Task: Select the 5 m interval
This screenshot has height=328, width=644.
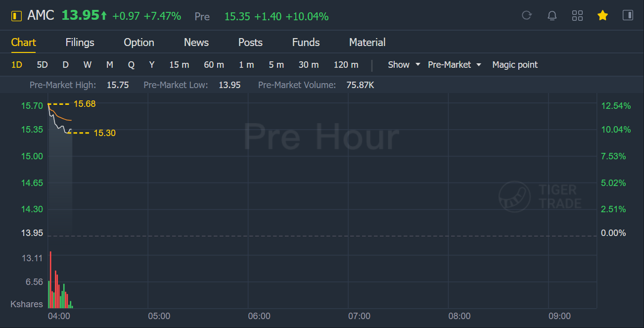Action: pos(276,65)
